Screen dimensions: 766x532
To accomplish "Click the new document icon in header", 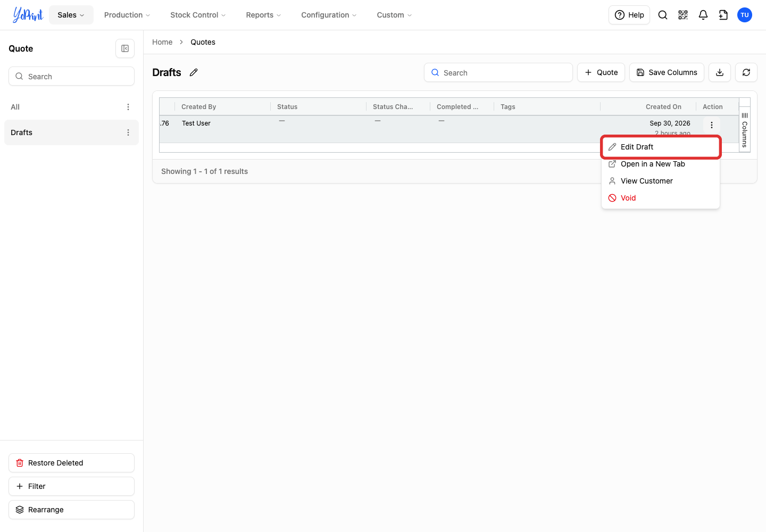I will point(723,15).
